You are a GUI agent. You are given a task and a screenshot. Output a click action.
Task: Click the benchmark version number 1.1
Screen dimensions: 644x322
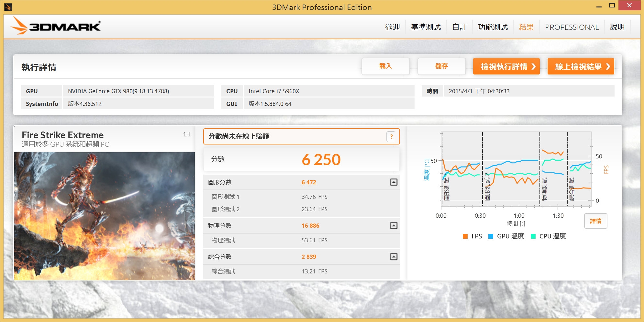187,134
